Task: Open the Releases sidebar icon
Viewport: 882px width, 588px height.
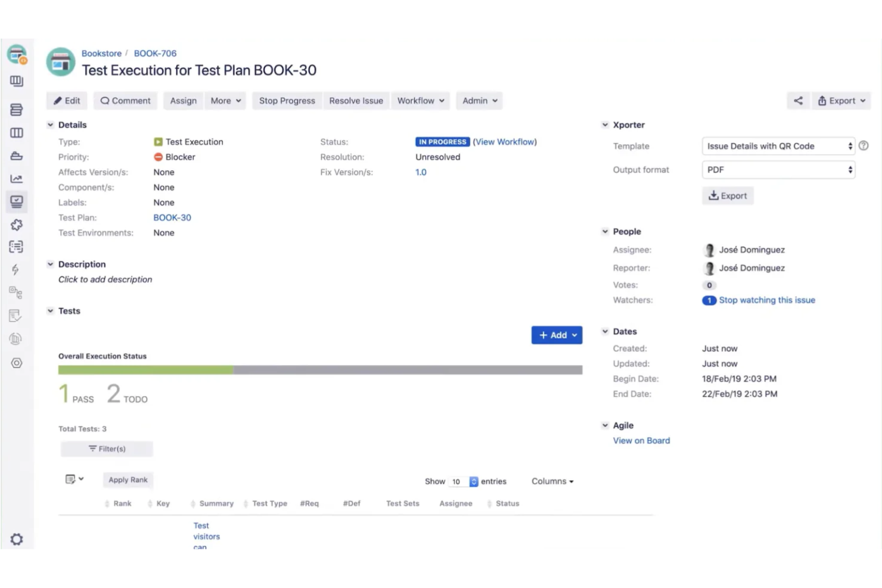Action: (x=16, y=155)
